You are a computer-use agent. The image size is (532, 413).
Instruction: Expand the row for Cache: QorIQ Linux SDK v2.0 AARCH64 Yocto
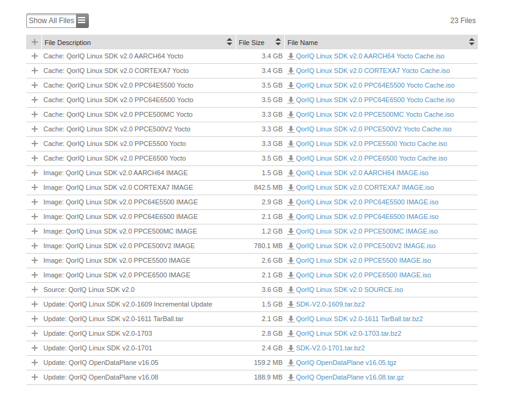point(35,56)
